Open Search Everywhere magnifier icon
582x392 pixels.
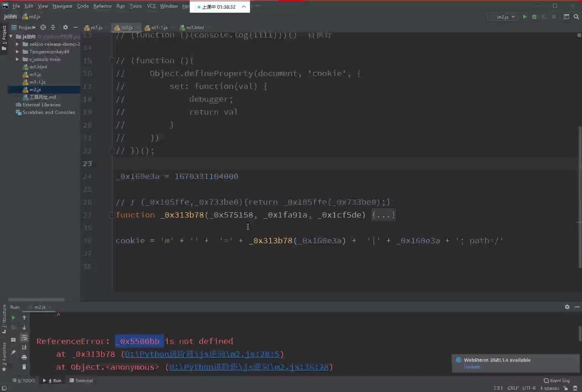coord(576,17)
